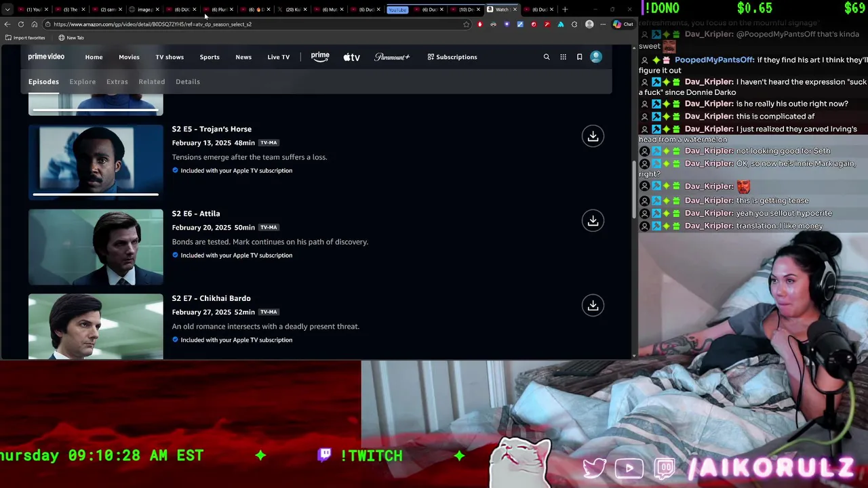The height and width of the screenshot is (488, 868).
Task: Switch to the image browser tab
Action: click(144, 9)
